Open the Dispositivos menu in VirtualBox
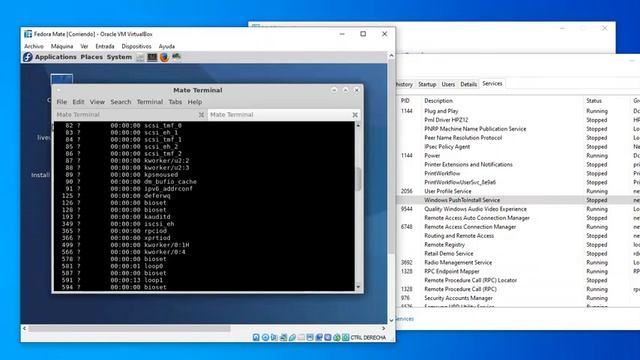 click(136, 47)
